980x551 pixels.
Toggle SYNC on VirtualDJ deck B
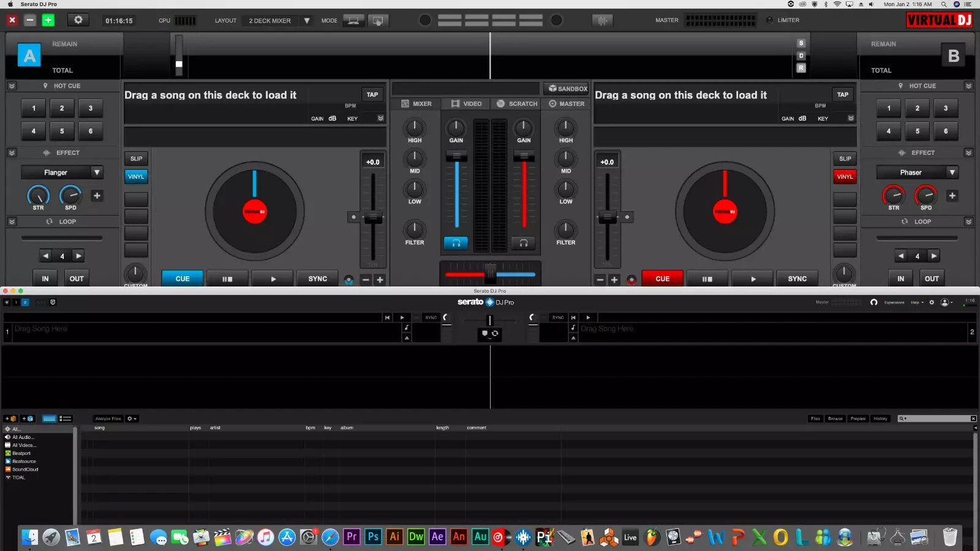click(x=797, y=279)
